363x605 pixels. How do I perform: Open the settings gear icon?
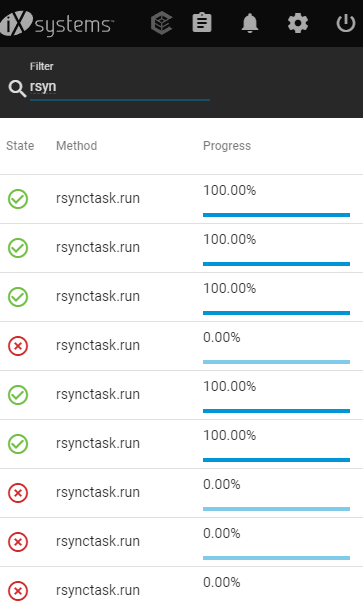[x=298, y=23]
